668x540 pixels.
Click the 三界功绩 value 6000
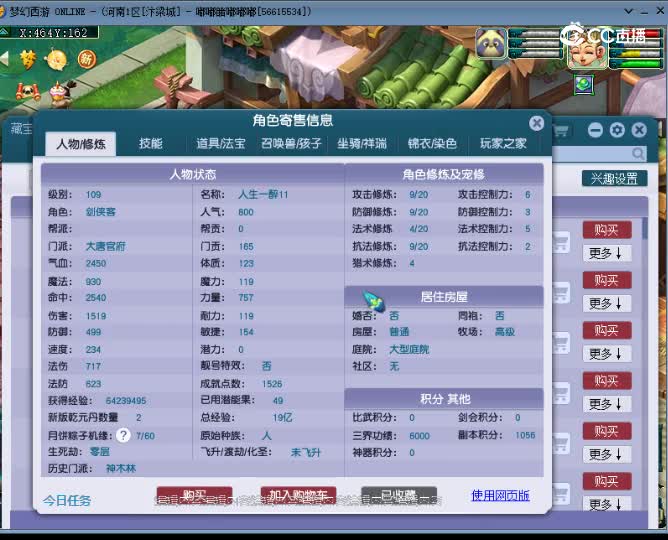pos(419,436)
